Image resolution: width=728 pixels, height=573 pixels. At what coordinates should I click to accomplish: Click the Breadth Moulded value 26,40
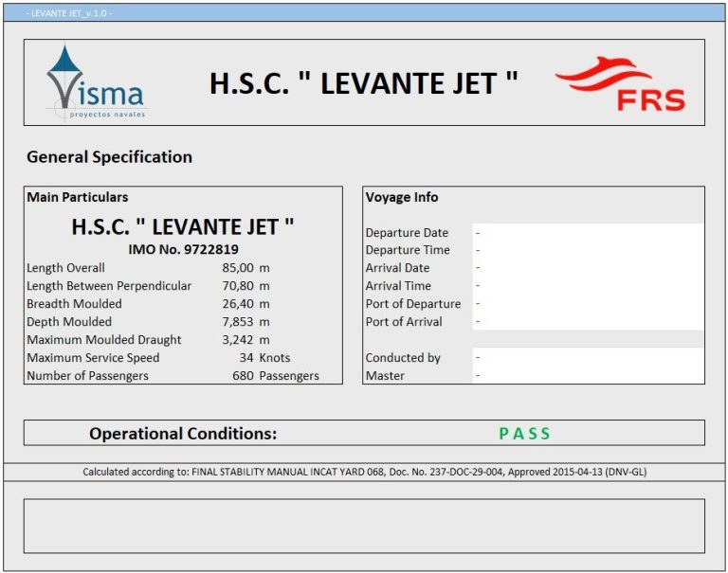click(238, 304)
